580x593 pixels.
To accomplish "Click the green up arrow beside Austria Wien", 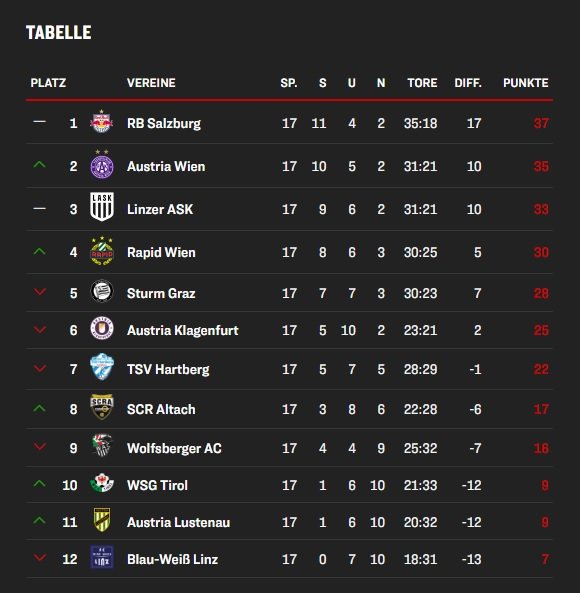I will point(40,165).
